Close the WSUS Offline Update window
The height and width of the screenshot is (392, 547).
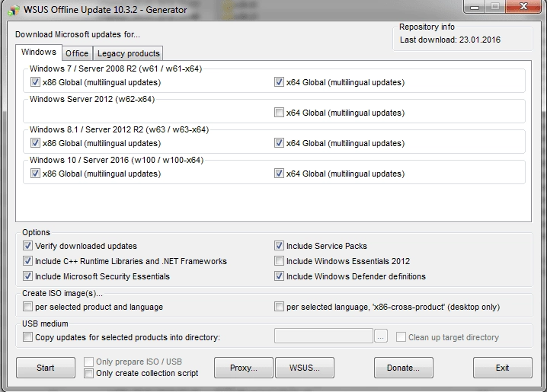coord(523,7)
